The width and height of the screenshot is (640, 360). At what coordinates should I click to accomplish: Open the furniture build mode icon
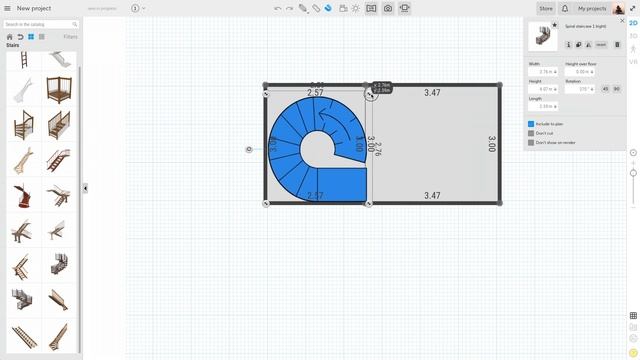click(343, 8)
